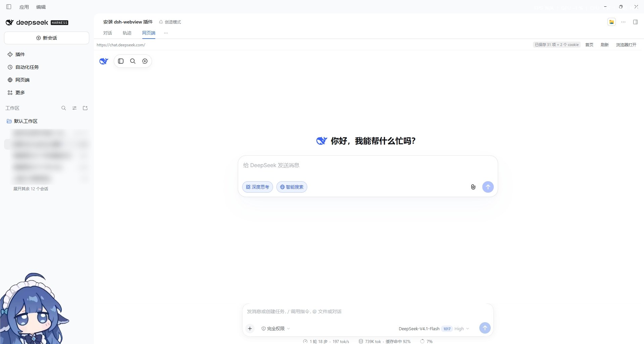Screen dimensions: 644x344
Task: Open the 编辑 menu
Action: tap(41, 7)
